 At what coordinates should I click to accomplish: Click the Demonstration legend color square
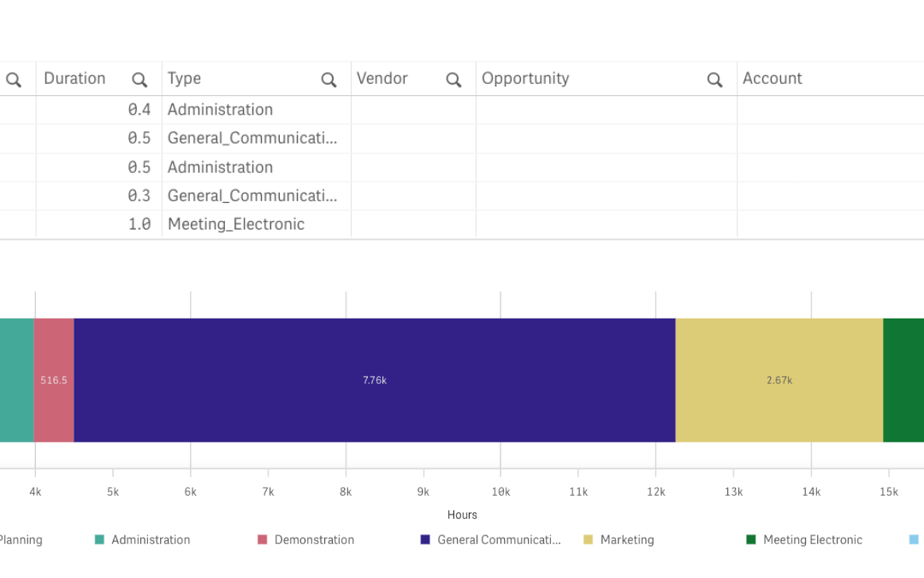pos(263,540)
